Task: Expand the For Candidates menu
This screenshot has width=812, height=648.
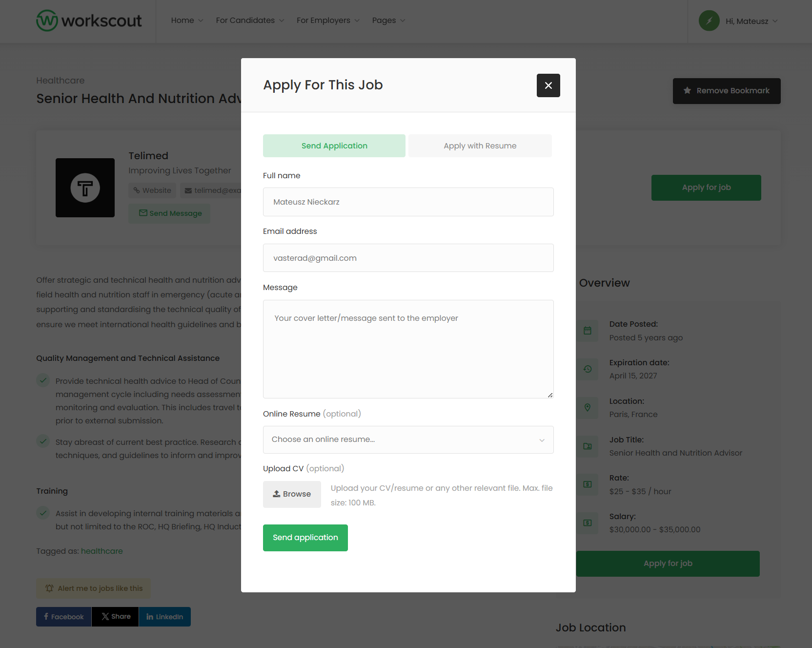Action: point(250,21)
